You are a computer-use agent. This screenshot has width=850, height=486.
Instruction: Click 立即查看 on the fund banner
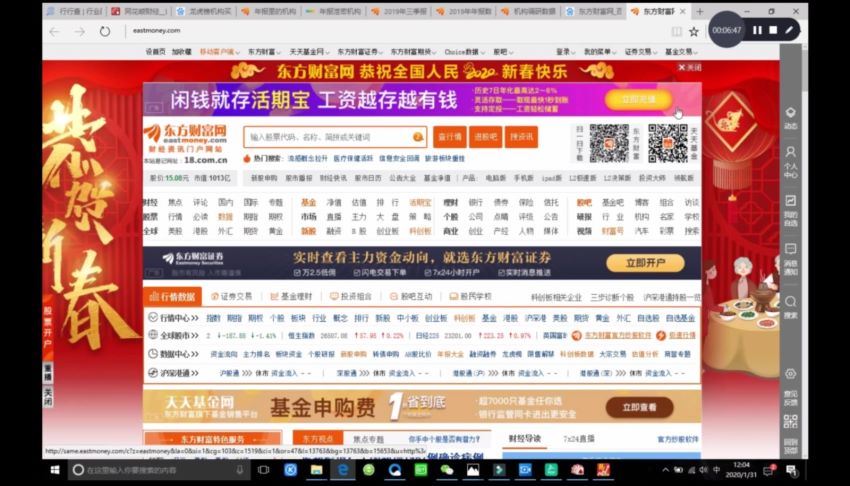point(640,407)
